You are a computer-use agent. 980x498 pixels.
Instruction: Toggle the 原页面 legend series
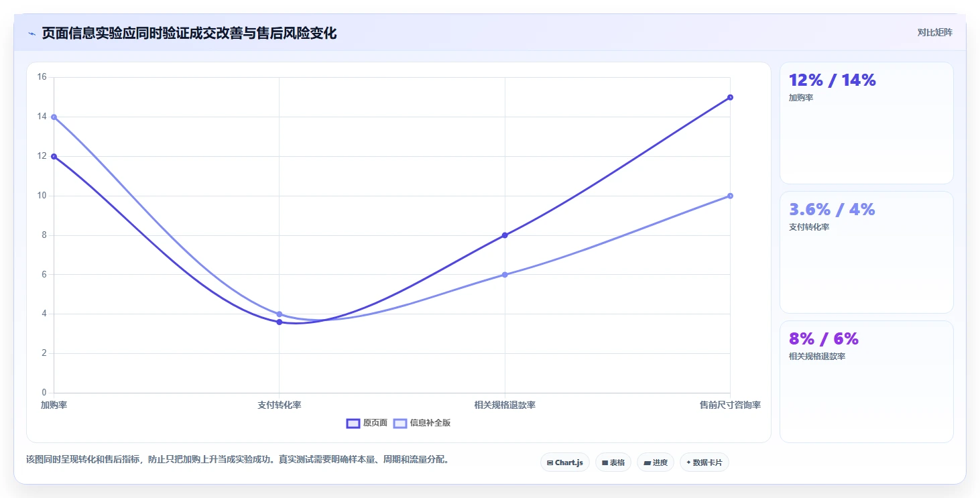coord(367,423)
